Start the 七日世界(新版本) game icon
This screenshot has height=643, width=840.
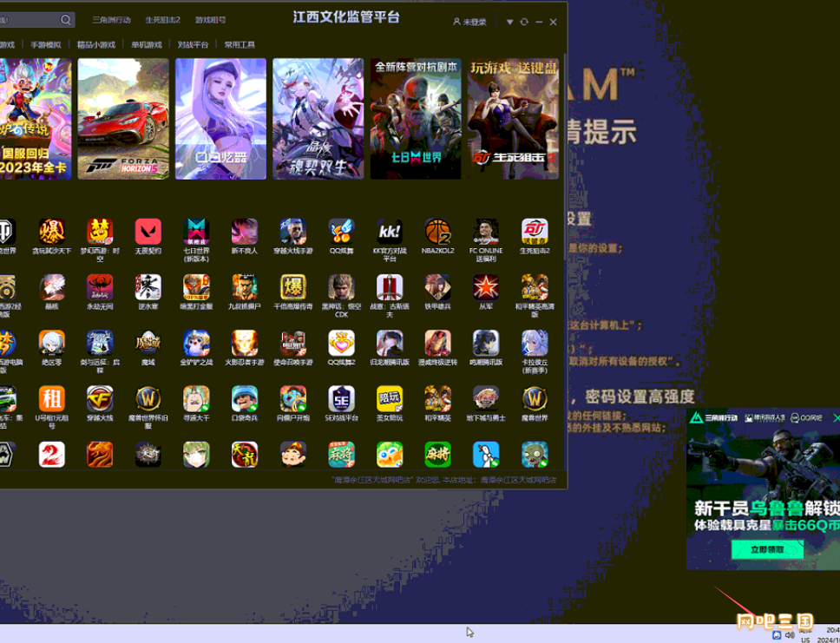(x=197, y=232)
